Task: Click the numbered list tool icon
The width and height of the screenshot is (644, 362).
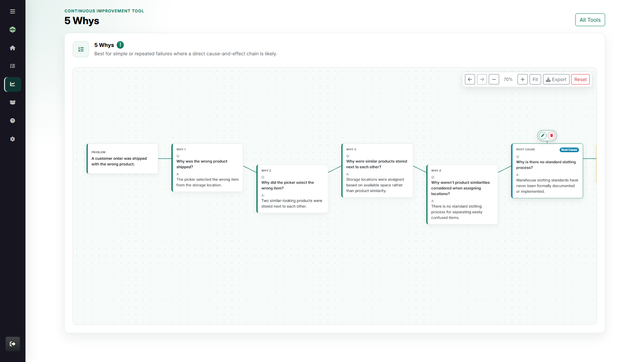Action: [x=81, y=49]
